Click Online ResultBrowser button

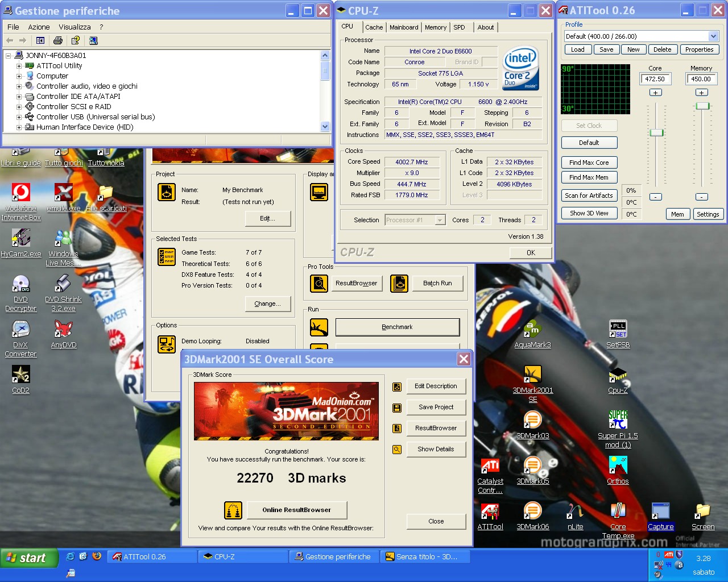pyautogui.click(x=296, y=510)
